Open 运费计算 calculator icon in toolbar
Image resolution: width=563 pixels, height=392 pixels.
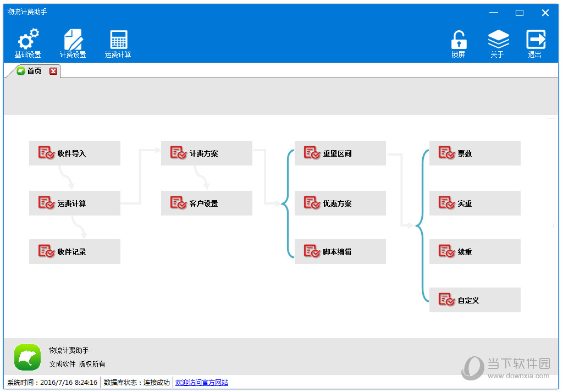(119, 40)
